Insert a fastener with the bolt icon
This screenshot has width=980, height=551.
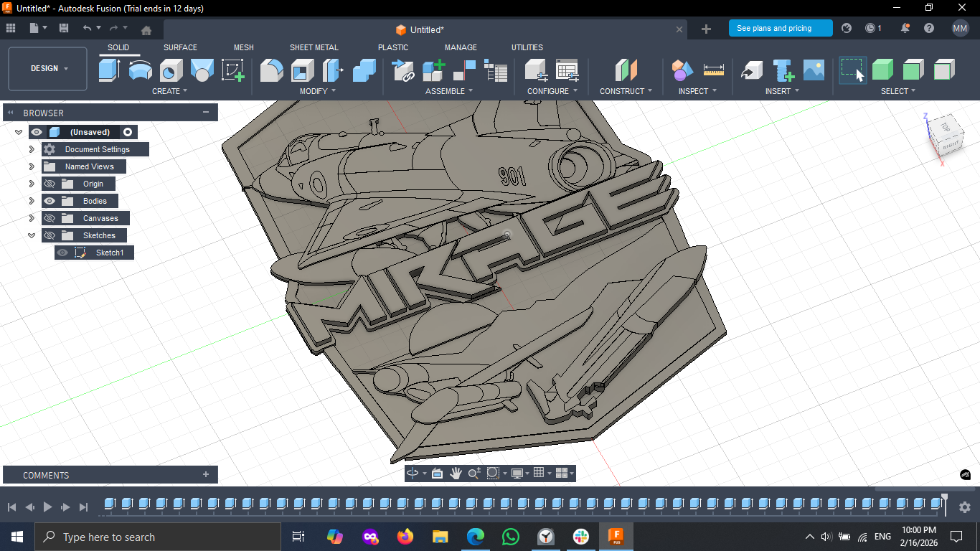coord(783,70)
